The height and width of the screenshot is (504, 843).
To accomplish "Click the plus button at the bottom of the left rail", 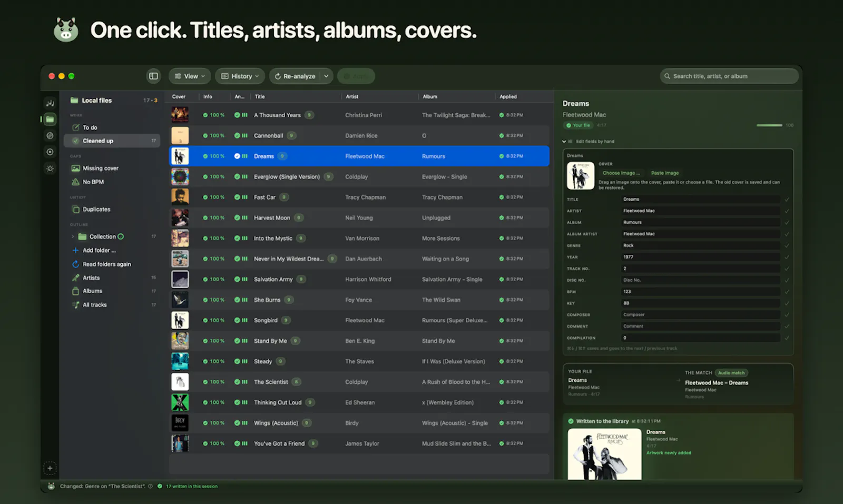I will tap(50, 468).
